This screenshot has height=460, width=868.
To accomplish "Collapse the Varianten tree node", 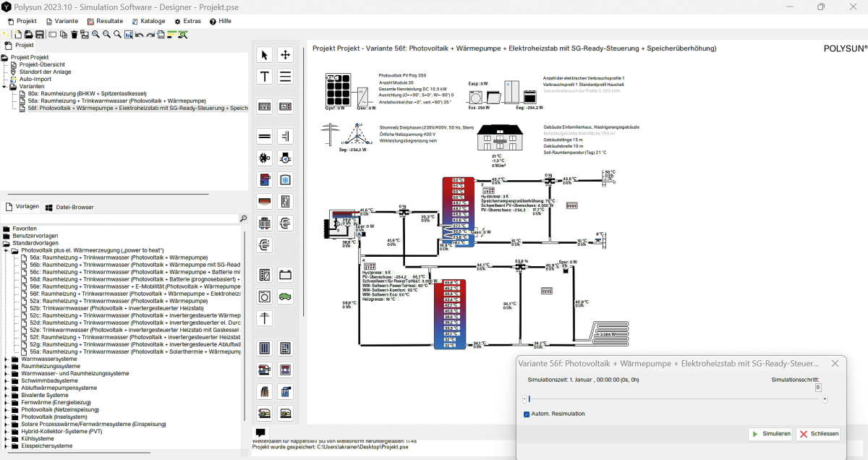I will (x=4, y=86).
